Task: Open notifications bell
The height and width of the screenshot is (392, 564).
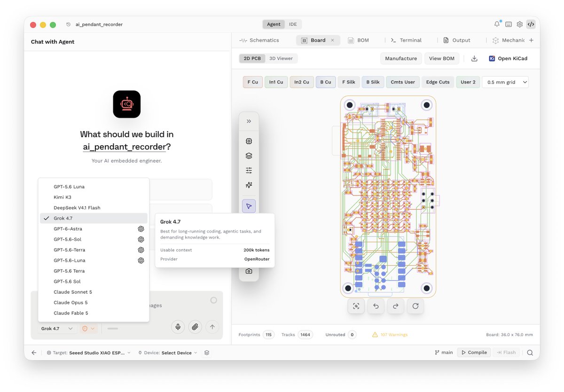Action: coord(497,24)
